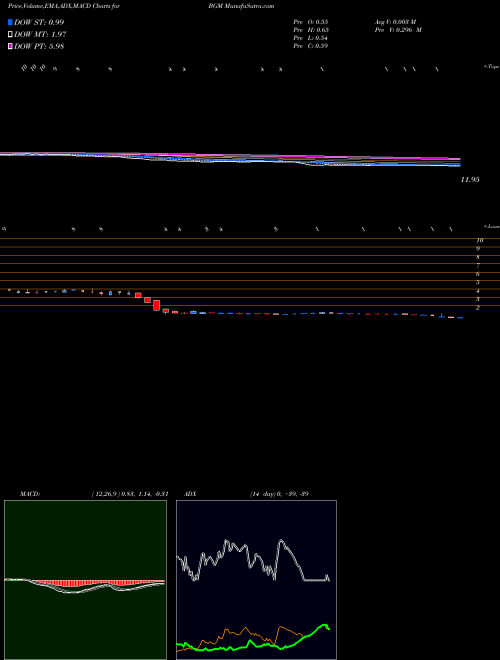Click the price axis label 8
Image resolution: width=500 pixels, height=660 pixels.
click(x=478, y=257)
